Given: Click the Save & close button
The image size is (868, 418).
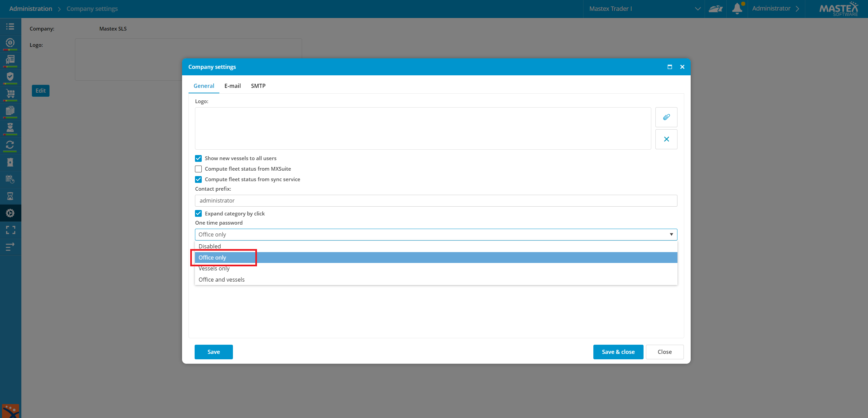Looking at the screenshot, I should (x=618, y=352).
